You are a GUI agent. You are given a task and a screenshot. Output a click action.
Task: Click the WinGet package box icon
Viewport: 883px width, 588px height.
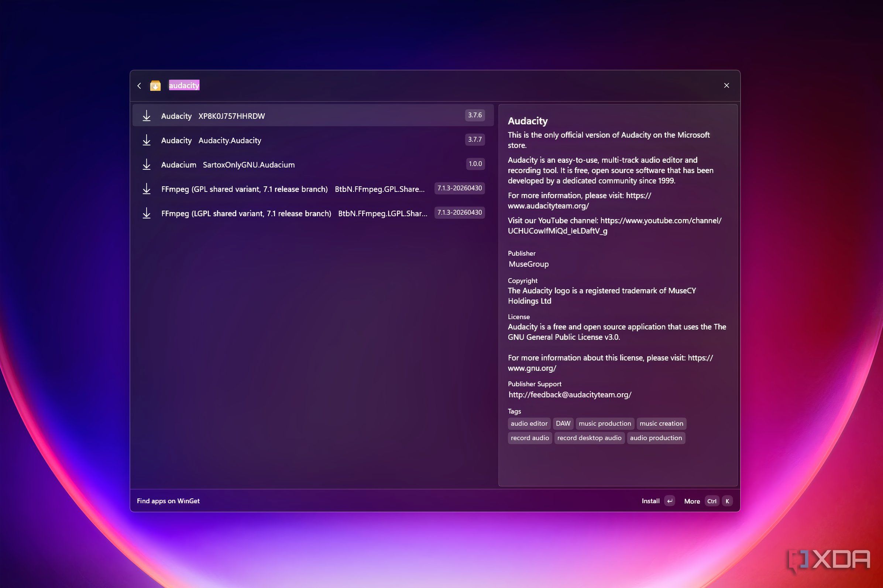155,86
